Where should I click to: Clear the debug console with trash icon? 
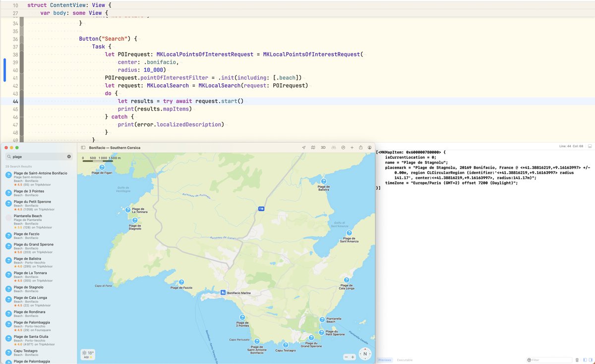577,360
